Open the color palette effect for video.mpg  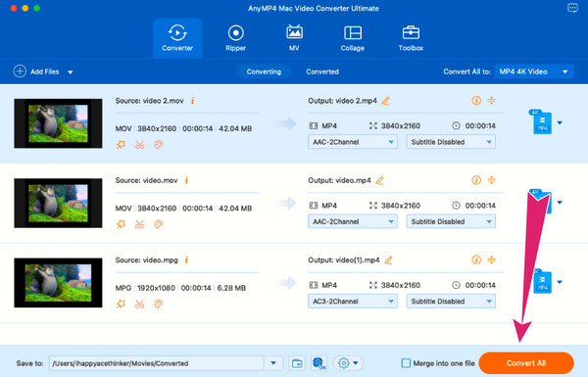pos(158,304)
